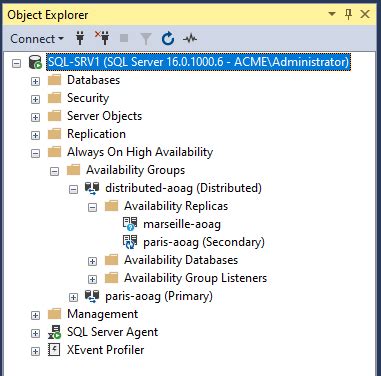Select the XEvent Profiler label
The height and width of the screenshot is (376, 381).
click(105, 350)
